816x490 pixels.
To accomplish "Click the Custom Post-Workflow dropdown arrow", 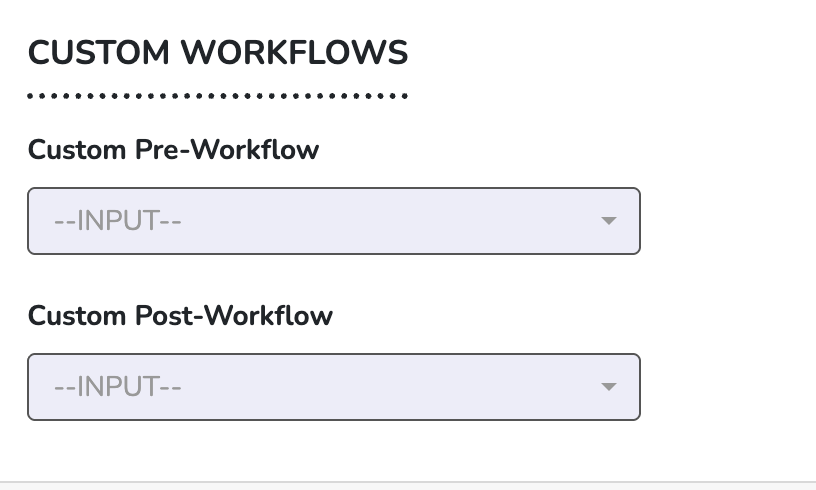I will point(608,386).
